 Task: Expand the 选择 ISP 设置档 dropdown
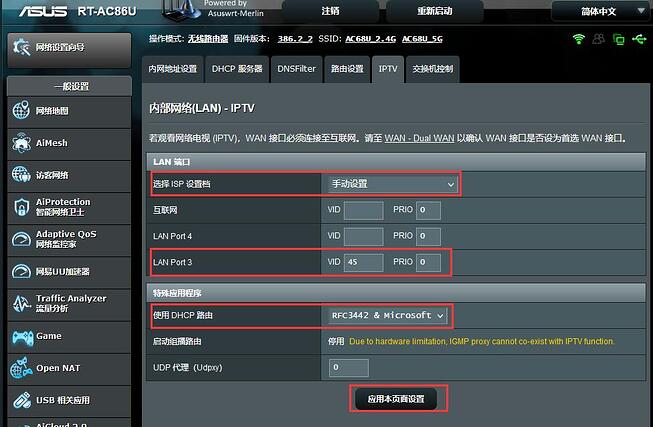[x=393, y=184]
